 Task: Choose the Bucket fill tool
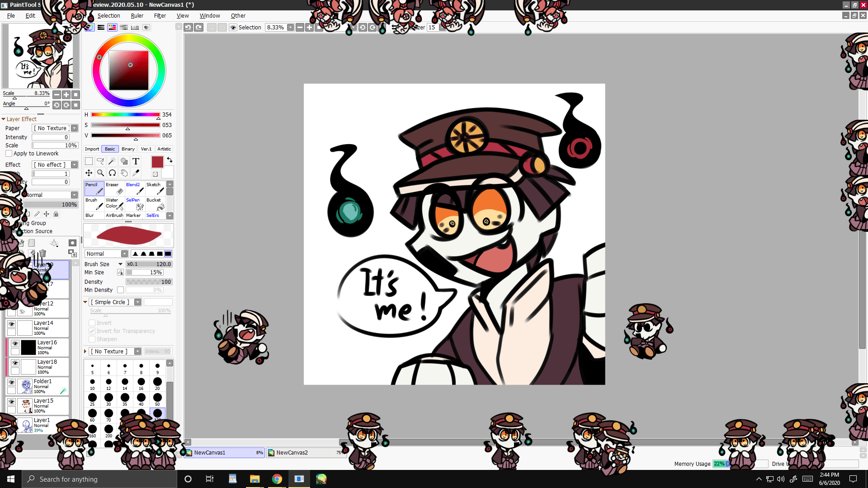tap(155, 204)
